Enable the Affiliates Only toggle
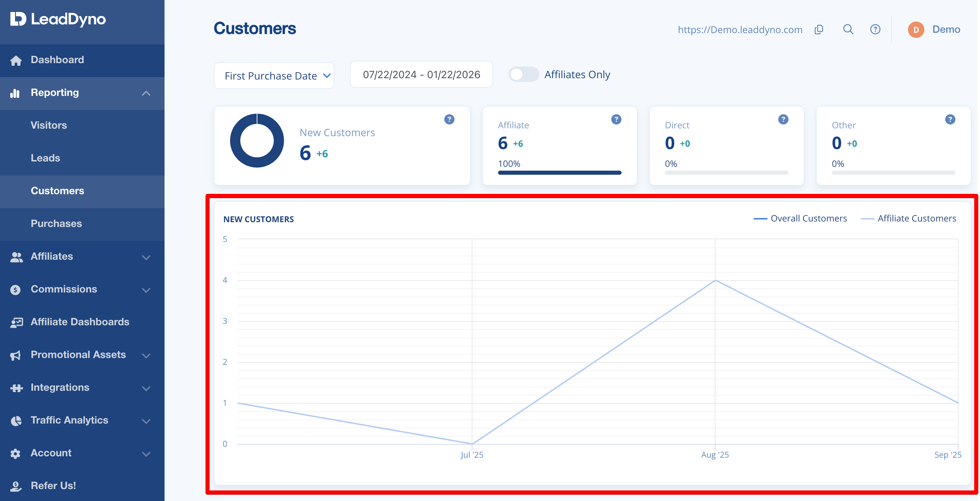Viewport: 980px width, 501px height. point(524,74)
